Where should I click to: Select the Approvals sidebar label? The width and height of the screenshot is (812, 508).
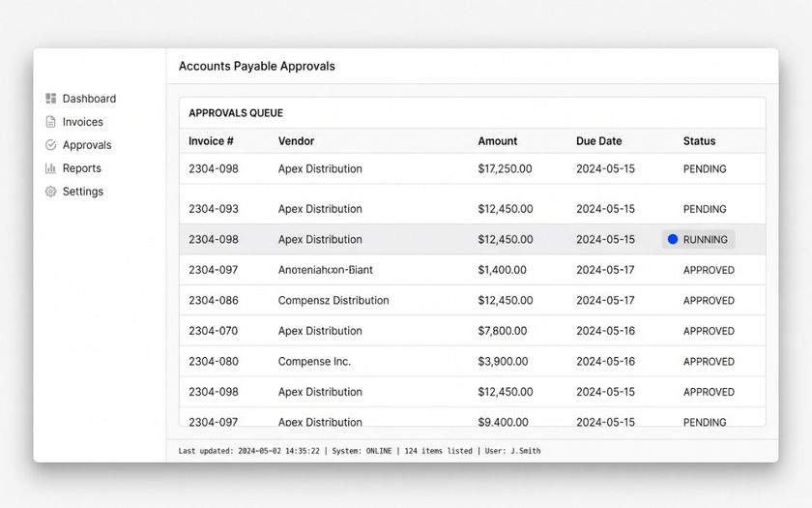click(x=87, y=145)
